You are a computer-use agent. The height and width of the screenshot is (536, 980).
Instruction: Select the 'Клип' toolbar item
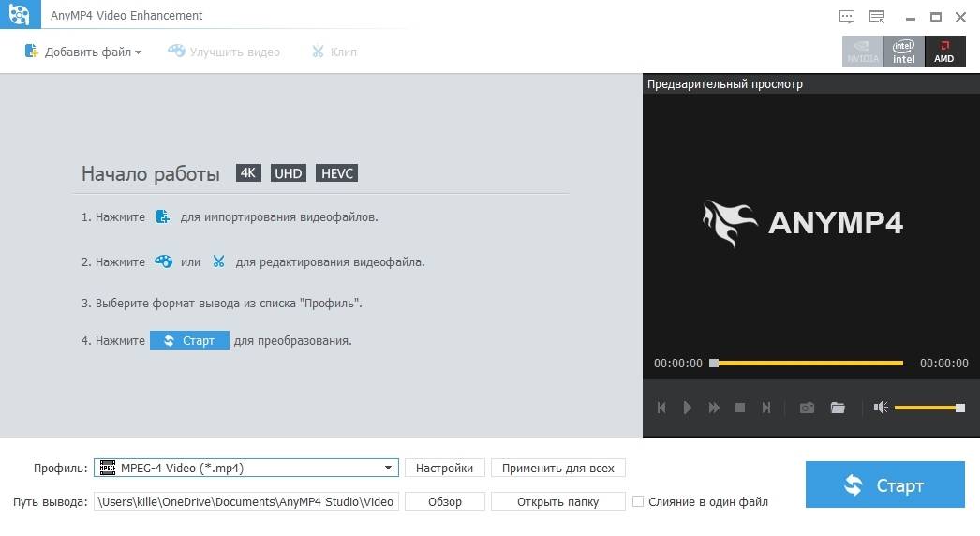[334, 52]
